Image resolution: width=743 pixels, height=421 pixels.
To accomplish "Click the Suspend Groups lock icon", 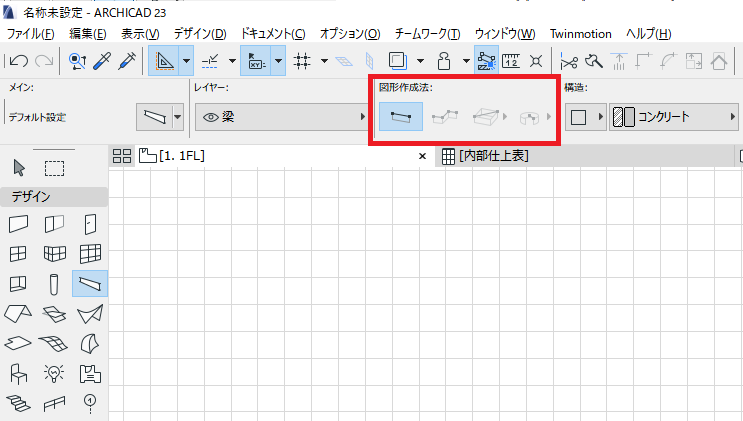I will click(444, 61).
